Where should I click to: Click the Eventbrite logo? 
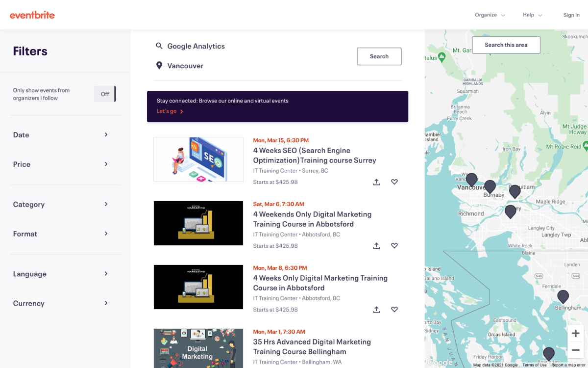(32, 15)
